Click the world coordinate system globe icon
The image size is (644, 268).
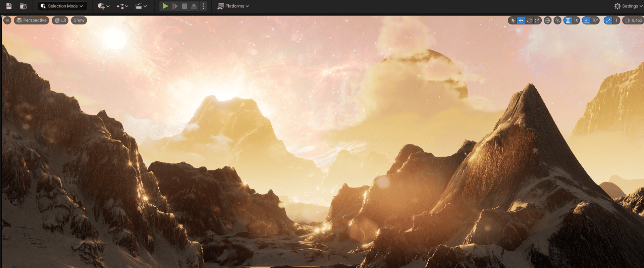[x=547, y=20]
